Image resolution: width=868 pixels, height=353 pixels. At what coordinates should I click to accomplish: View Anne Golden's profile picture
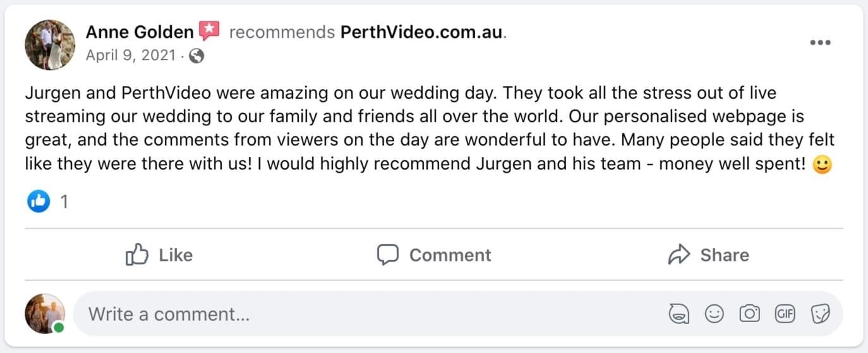point(49,44)
